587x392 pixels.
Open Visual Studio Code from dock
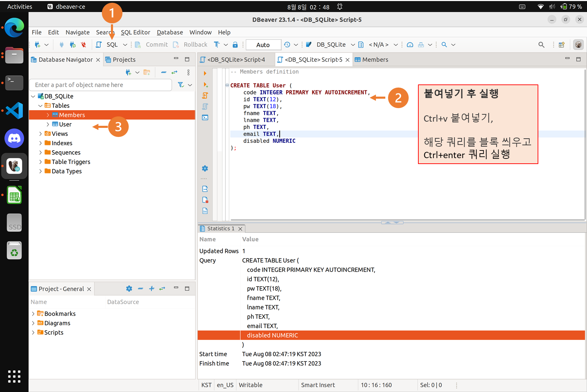pos(14,111)
